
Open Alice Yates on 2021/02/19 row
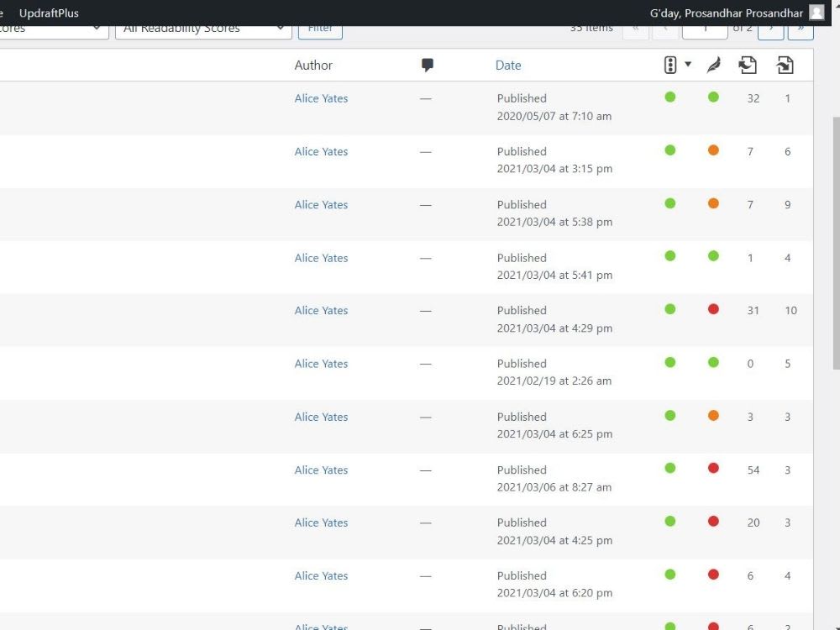[321, 364]
